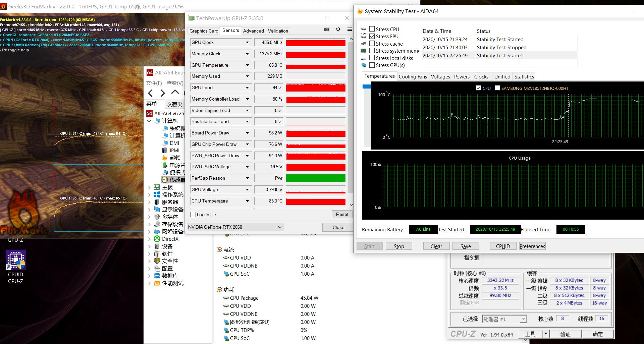Toggle the Log to file checkbox
Viewport: 644px width, 344px height.
click(x=193, y=215)
